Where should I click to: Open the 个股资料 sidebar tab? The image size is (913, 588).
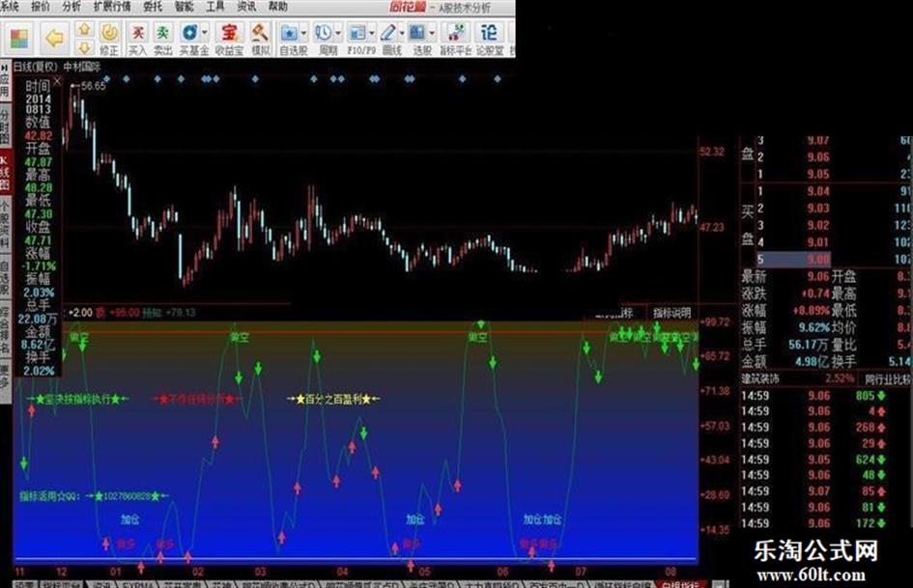pos(5,226)
